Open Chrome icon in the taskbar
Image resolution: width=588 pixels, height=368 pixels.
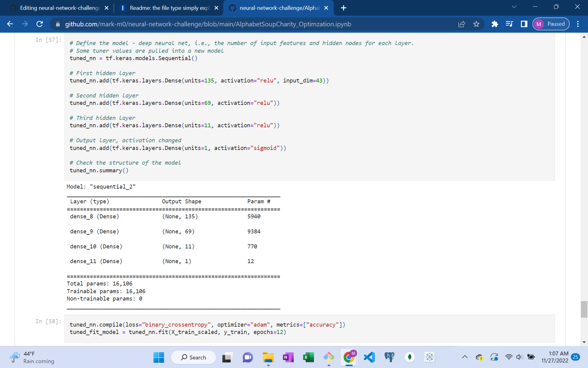tap(349, 357)
